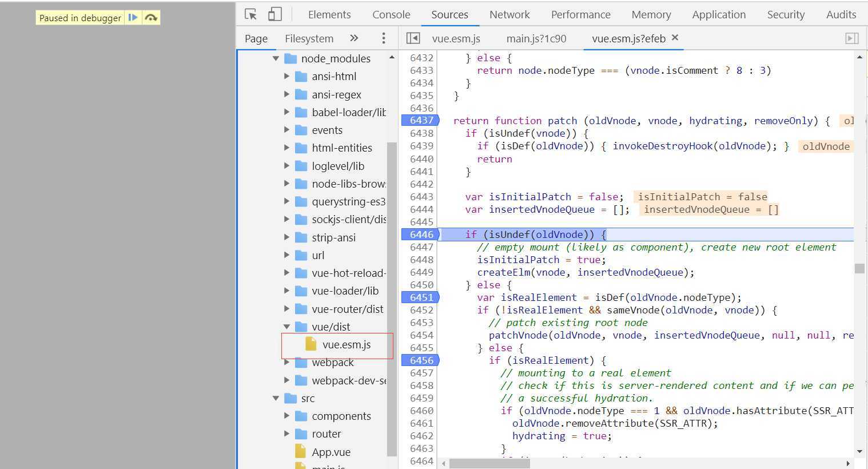The image size is (868, 469).
Task: Expand the loglevel/lib folder
Action: 287,166
